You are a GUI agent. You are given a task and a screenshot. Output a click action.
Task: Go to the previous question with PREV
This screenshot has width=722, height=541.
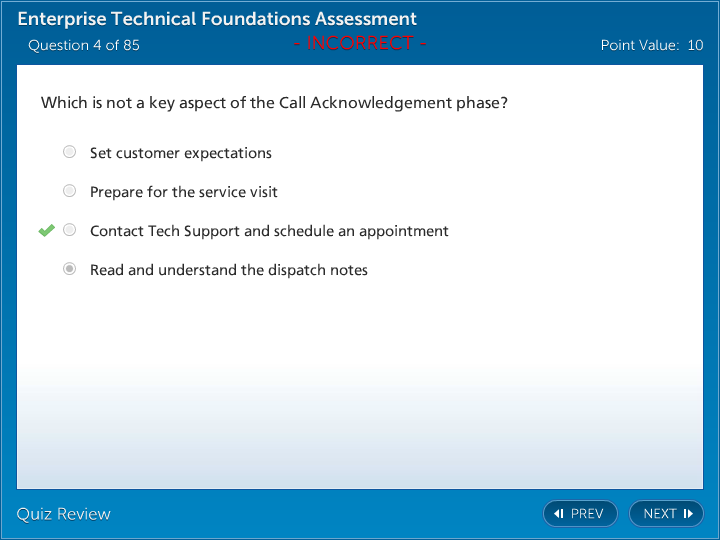coord(580,514)
